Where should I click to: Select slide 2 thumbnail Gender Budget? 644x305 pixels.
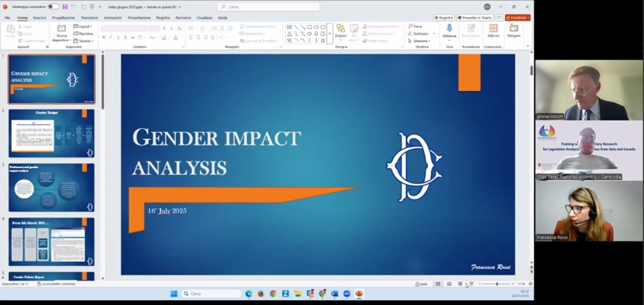click(52, 133)
